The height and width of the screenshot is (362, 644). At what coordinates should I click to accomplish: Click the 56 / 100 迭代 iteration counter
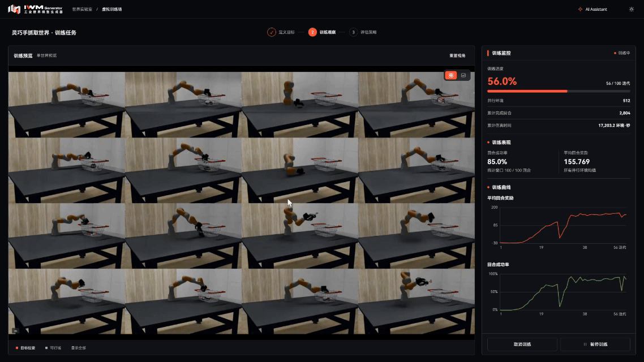(x=618, y=83)
